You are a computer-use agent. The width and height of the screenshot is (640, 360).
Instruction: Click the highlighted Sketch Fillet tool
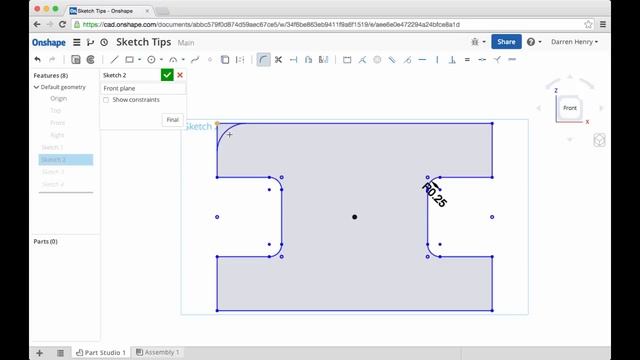tap(263, 60)
